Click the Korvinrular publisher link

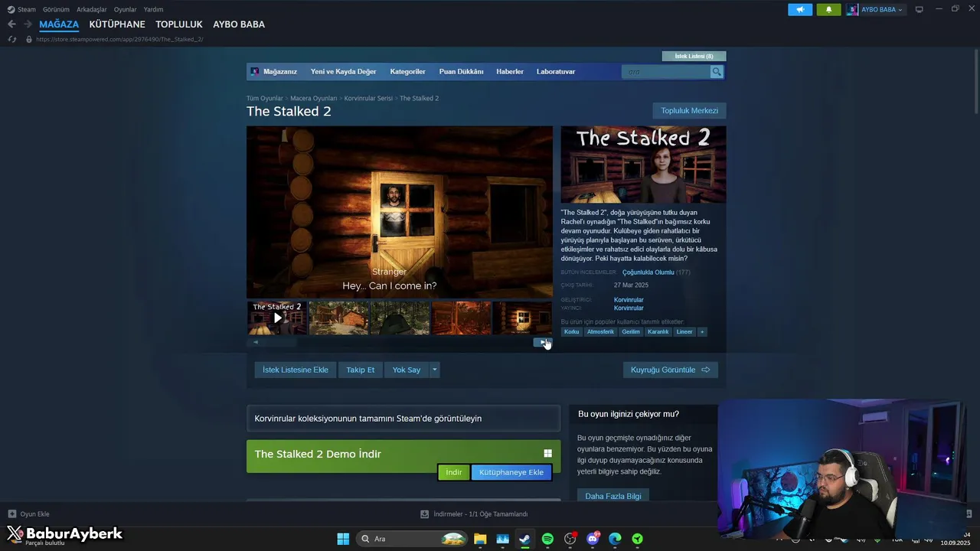tap(629, 308)
